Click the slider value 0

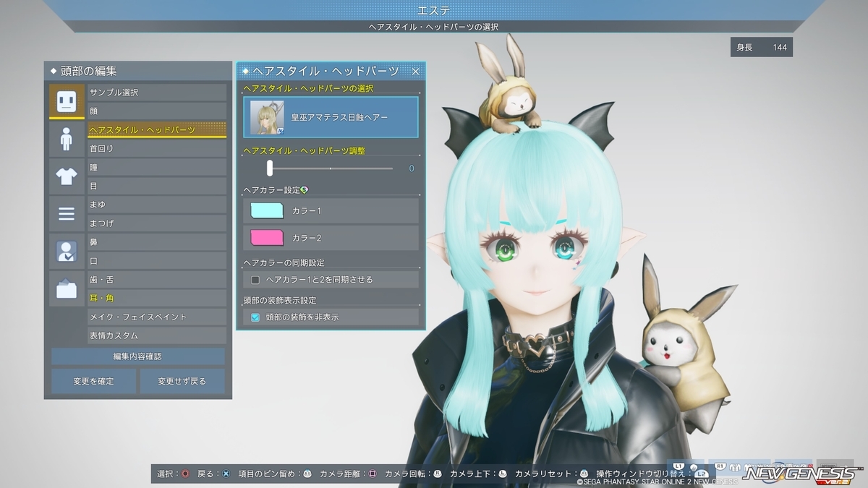pyautogui.click(x=412, y=168)
